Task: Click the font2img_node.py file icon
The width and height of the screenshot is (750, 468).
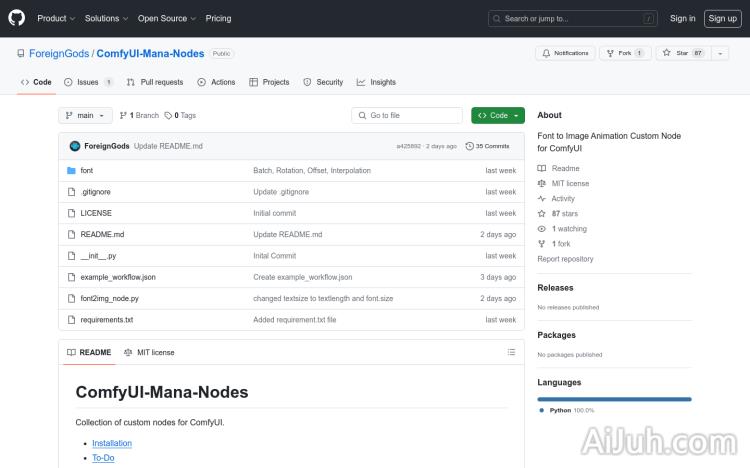Action: click(72, 298)
